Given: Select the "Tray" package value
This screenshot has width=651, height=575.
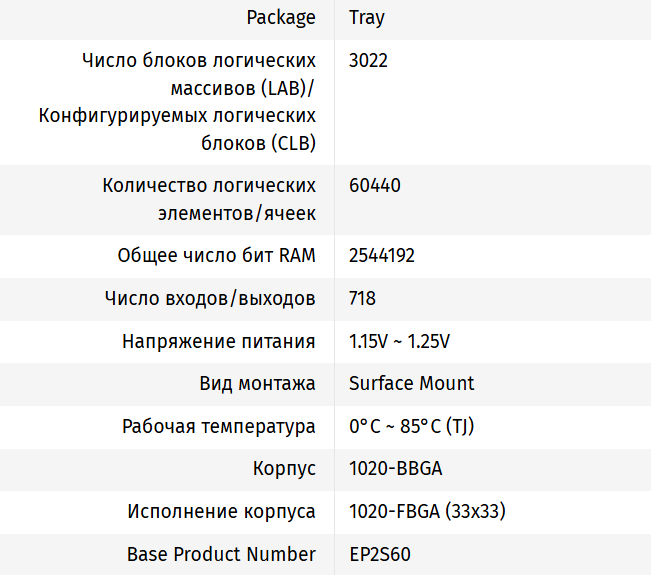Looking at the screenshot, I should pyautogui.click(x=366, y=18).
